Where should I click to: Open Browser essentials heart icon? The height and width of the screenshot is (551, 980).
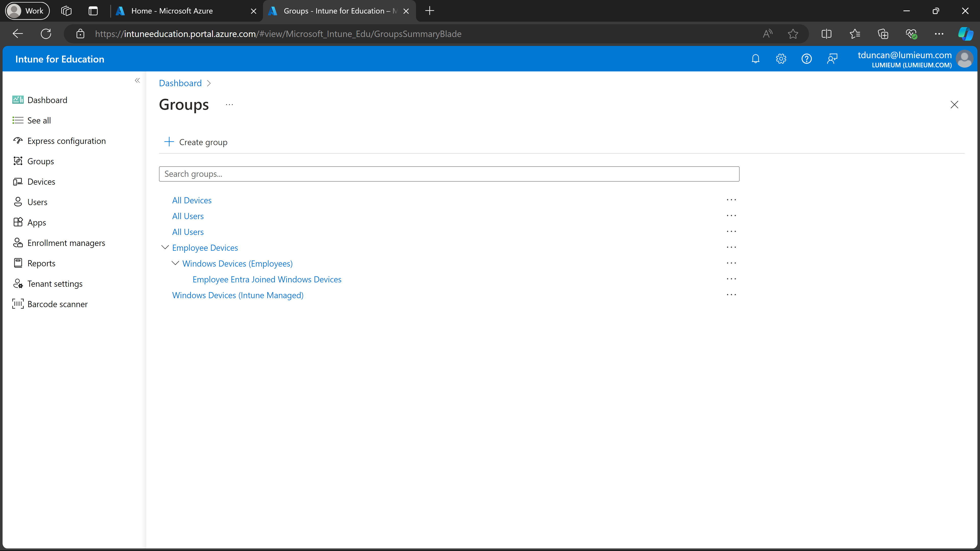pyautogui.click(x=911, y=34)
